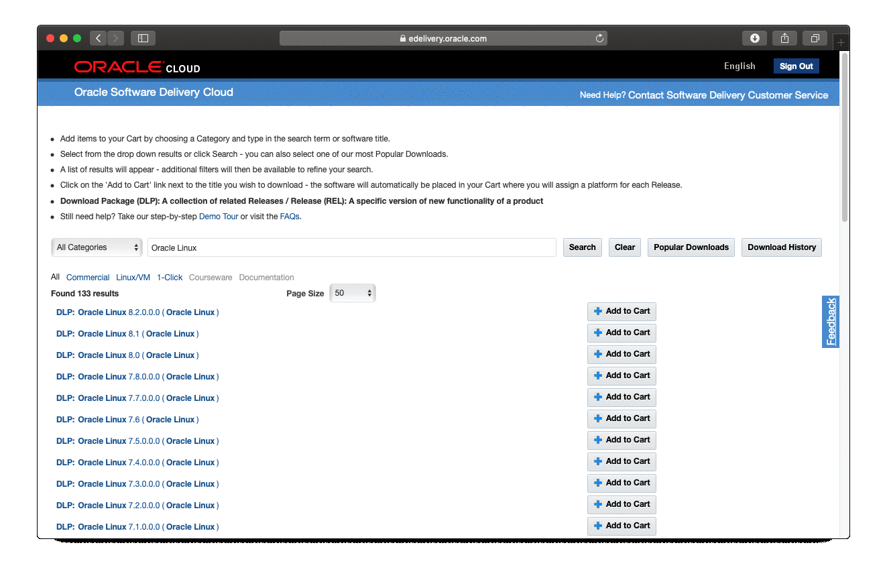Open a new tab with the plus icon
This screenshot has height=588, width=887.
coord(841,42)
